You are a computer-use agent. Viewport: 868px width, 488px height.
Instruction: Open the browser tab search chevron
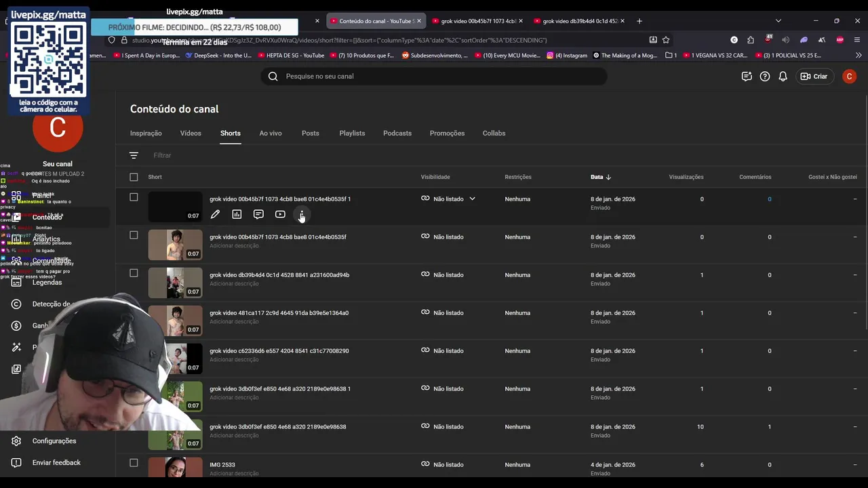(x=778, y=21)
